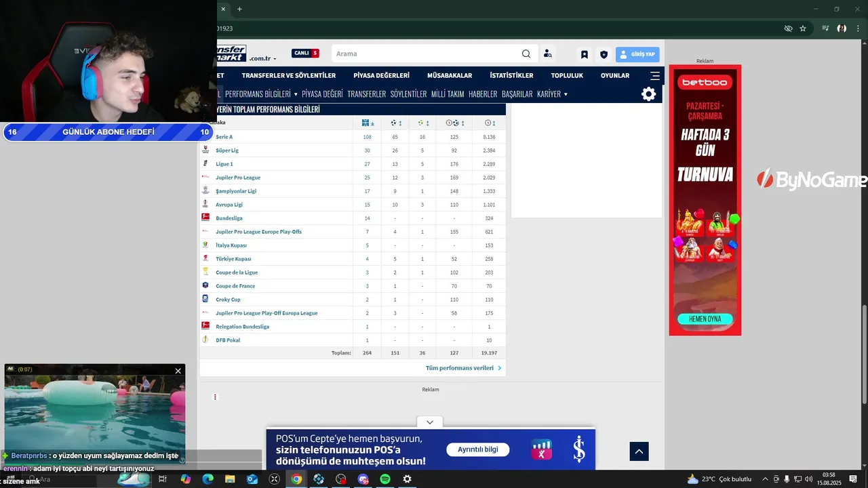Sort by minutes per goal column
868x488 pixels.
point(455,123)
